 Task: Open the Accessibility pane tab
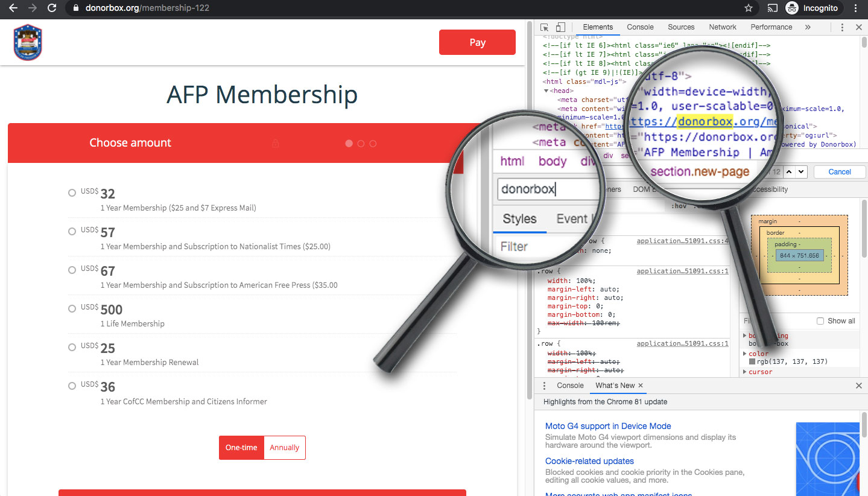point(770,189)
